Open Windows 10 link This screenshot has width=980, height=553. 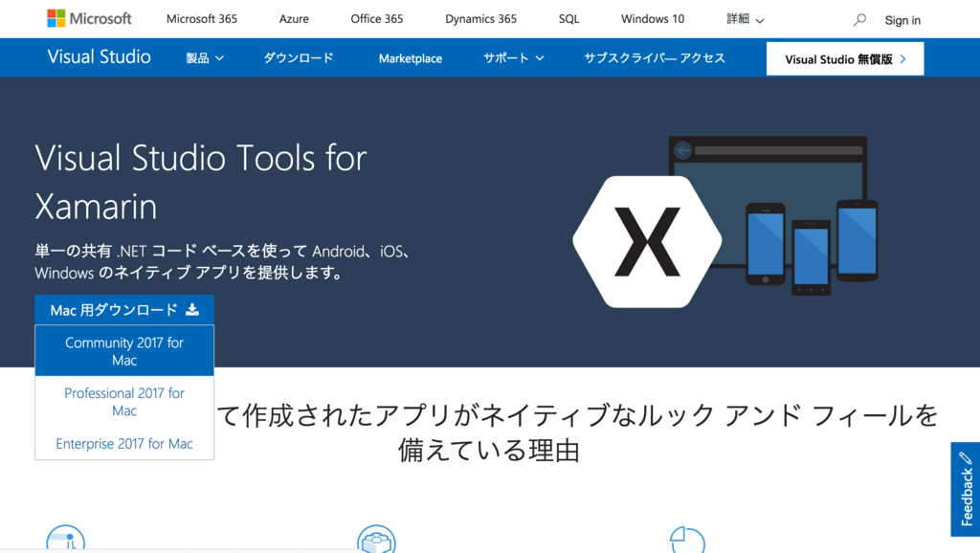point(653,19)
